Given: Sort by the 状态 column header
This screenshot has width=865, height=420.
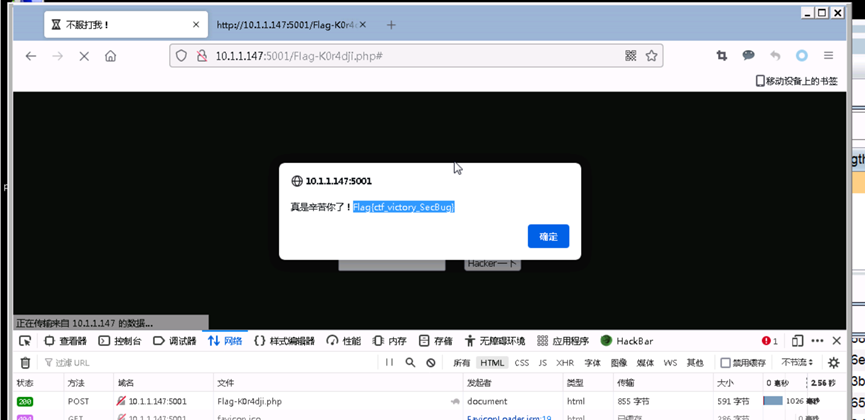Looking at the screenshot, I should click(x=39, y=382).
